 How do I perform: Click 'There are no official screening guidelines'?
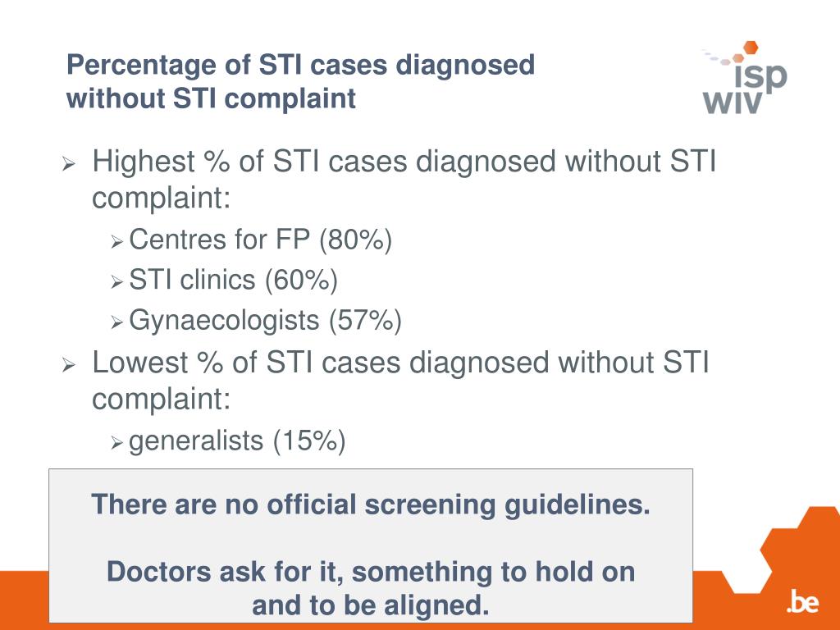[371, 504]
